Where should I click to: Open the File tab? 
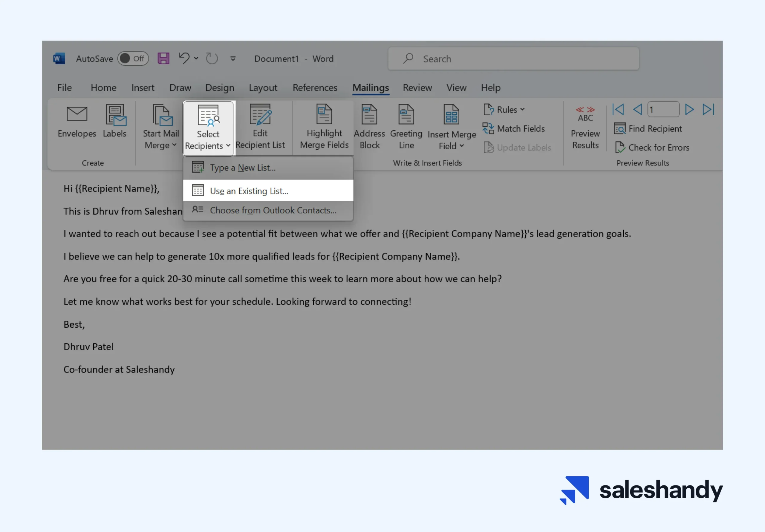64,88
